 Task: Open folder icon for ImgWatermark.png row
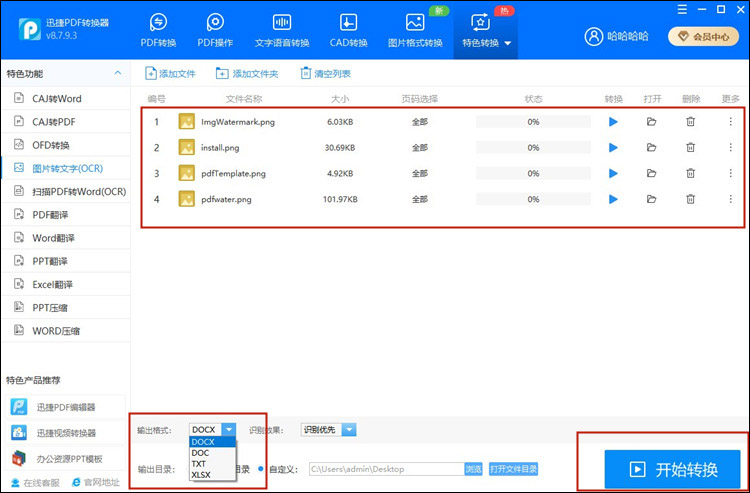[651, 122]
